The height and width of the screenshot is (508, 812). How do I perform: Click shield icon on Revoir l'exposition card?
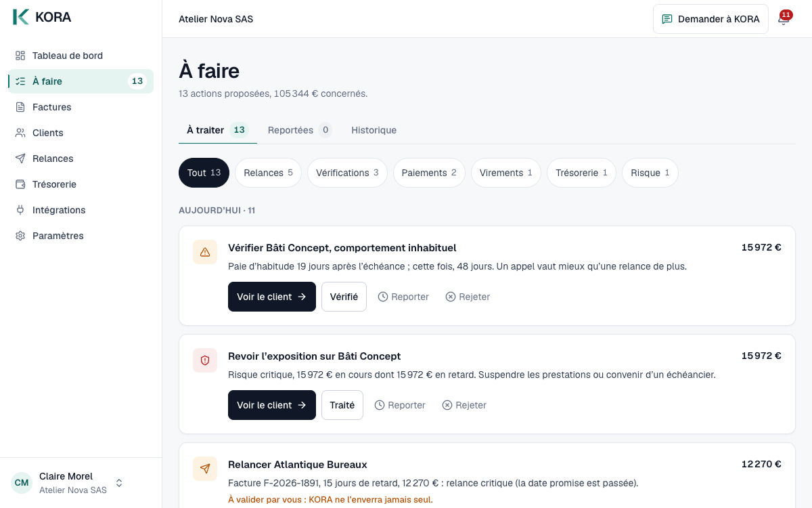click(x=205, y=360)
